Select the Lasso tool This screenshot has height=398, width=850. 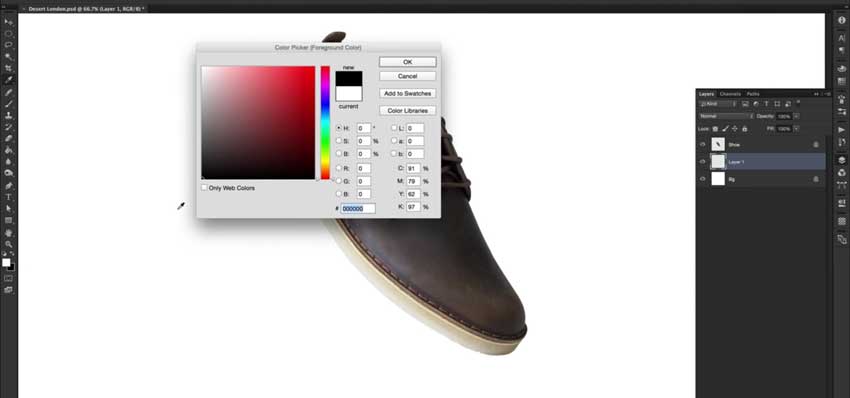pos(9,45)
